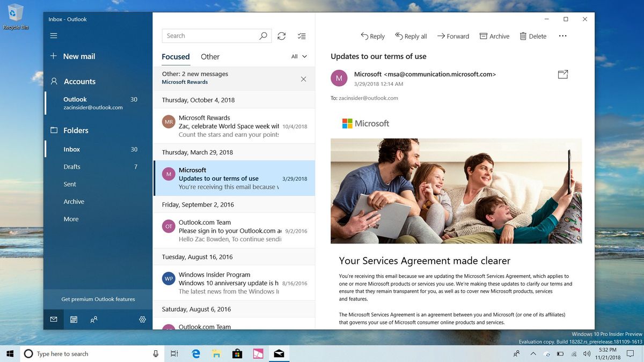Screen dimensions: 644x362
Task: Click the Microsoft sender avatar circle
Action: coord(339,78)
